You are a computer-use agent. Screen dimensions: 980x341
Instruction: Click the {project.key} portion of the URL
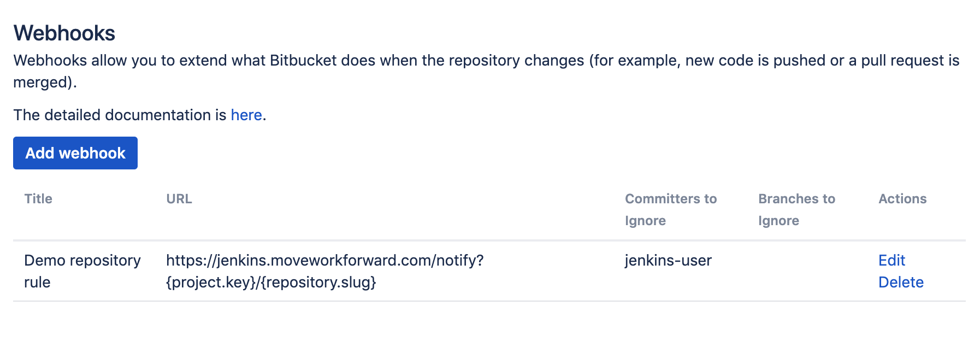point(210,283)
